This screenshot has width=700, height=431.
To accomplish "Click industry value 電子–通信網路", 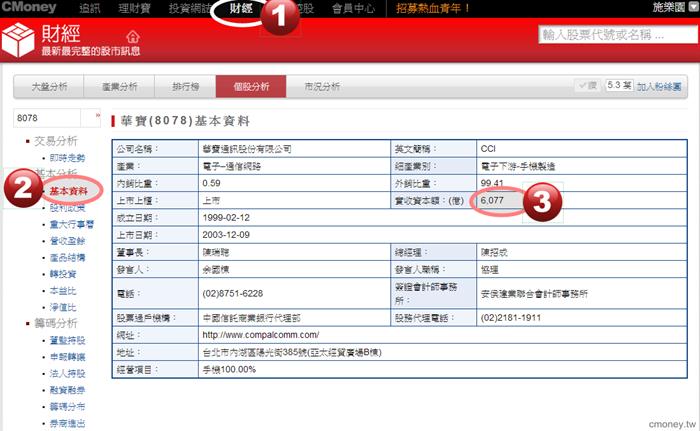I will click(231, 166).
